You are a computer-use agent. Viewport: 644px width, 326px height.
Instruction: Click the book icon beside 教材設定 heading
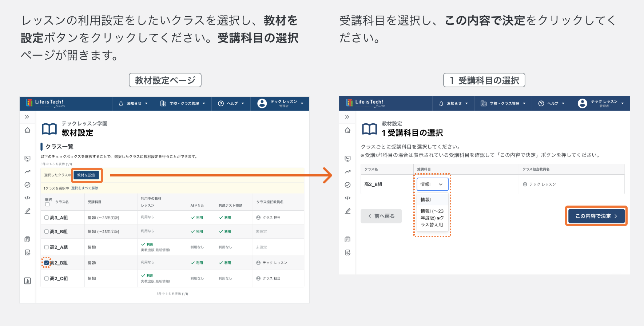click(49, 129)
